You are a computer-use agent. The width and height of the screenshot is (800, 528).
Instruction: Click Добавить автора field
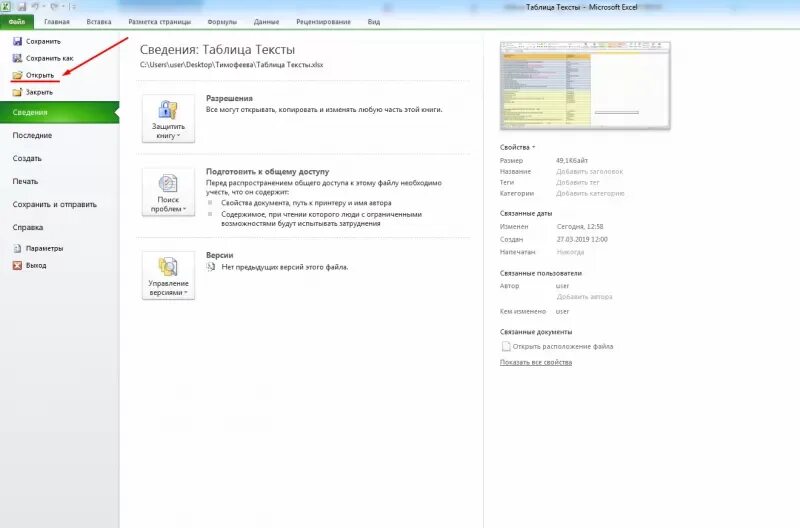584,296
